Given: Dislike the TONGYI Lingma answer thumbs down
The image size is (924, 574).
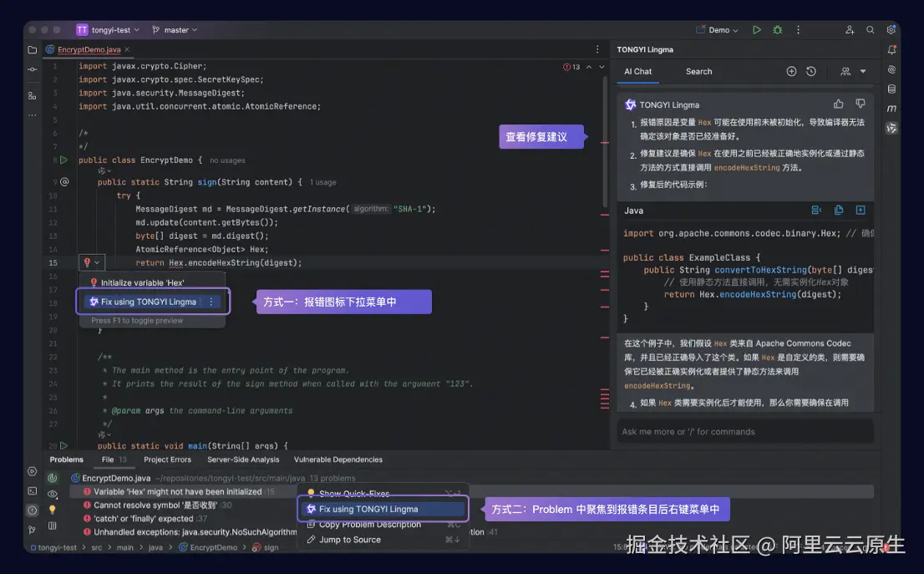Looking at the screenshot, I should coord(861,104).
